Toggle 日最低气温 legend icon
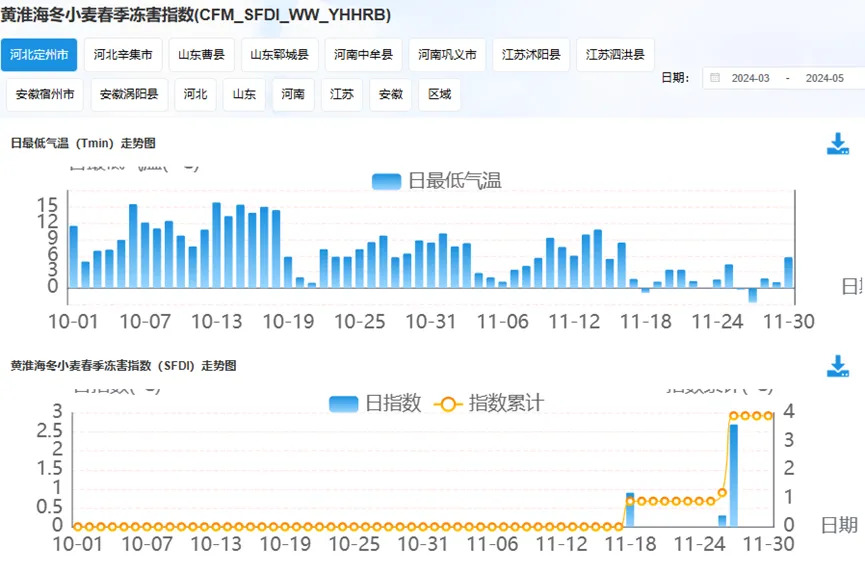Screen dimensions: 865x573 (386, 181)
